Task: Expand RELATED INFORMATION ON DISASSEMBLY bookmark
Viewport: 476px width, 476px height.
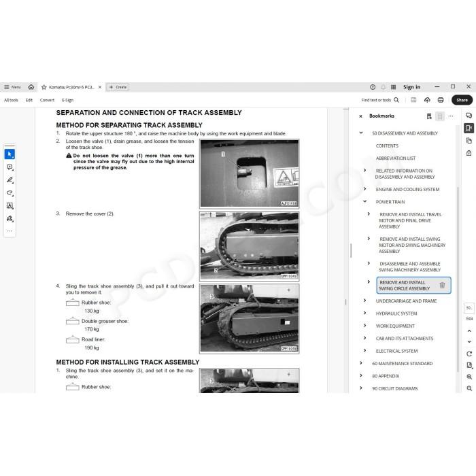Action: click(x=365, y=170)
